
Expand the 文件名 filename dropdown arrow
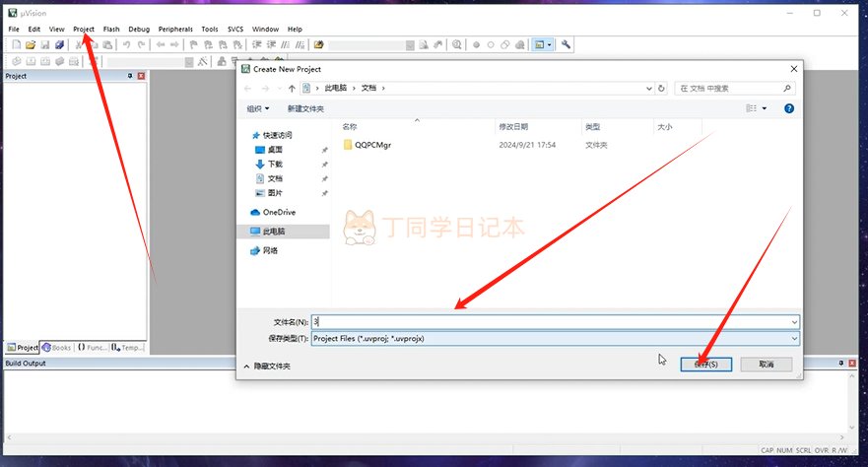(x=794, y=322)
